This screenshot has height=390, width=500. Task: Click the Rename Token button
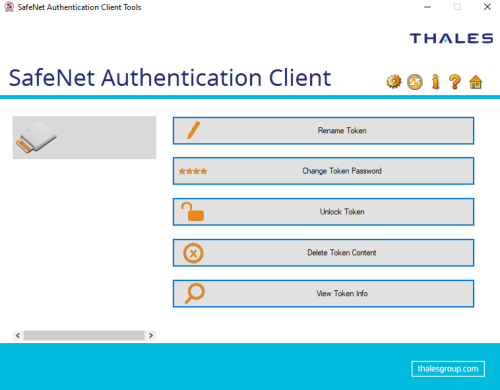click(x=323, y=131)
